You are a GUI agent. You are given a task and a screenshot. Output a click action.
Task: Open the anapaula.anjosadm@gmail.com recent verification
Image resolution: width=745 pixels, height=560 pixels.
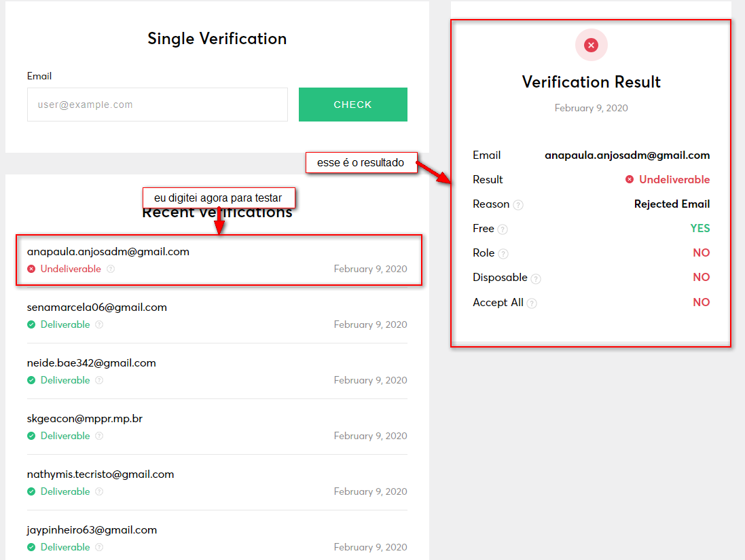(108, 252)
